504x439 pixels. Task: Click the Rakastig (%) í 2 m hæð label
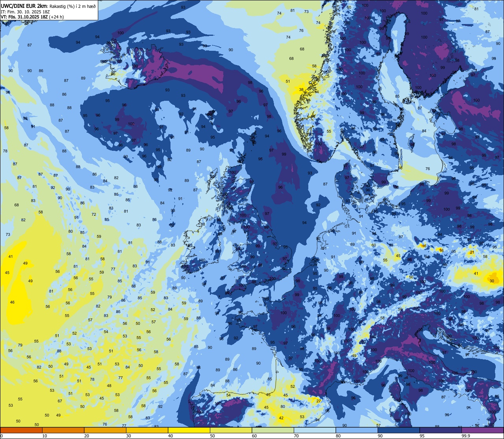72,6
